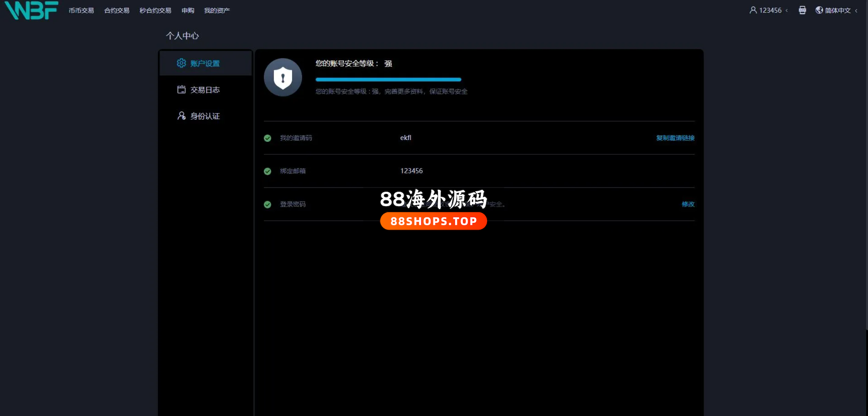
Task: Click the security shield icon
Action: coord(283,77)
